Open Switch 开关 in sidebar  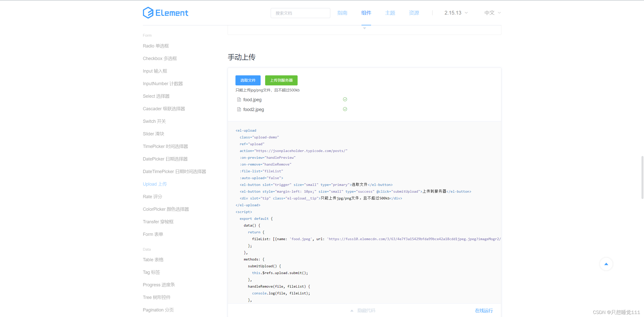point(154,121)
